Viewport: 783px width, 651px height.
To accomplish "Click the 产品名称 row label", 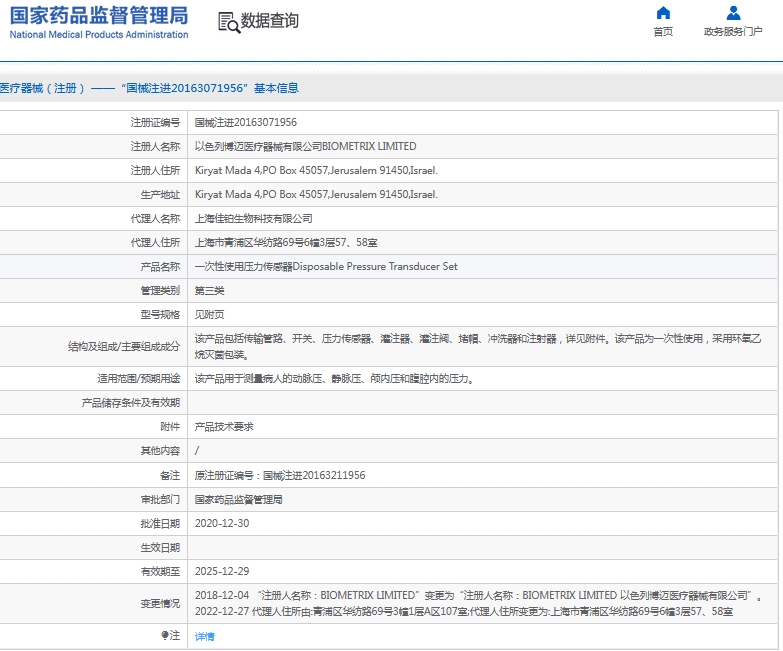I will click(160, 267).
